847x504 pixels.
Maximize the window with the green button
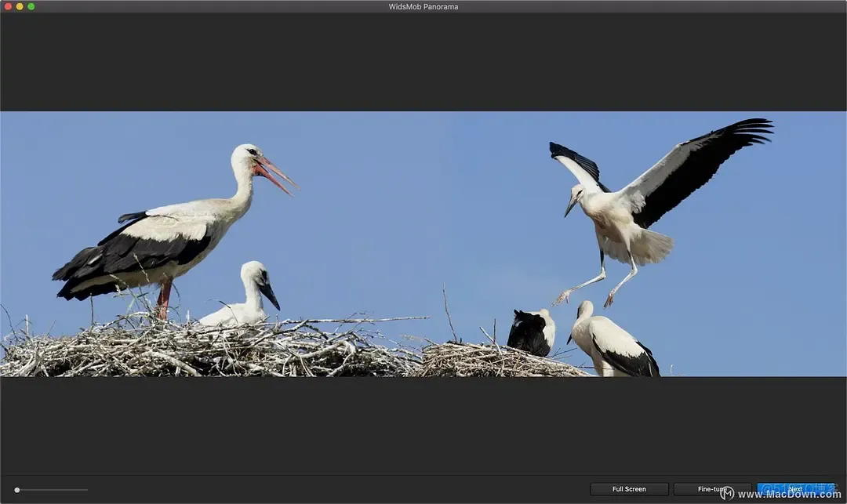tap(31, 6)
